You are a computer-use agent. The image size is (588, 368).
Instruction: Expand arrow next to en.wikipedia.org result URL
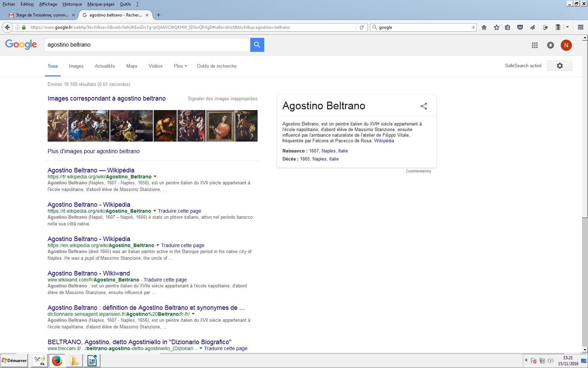point(158,245)
